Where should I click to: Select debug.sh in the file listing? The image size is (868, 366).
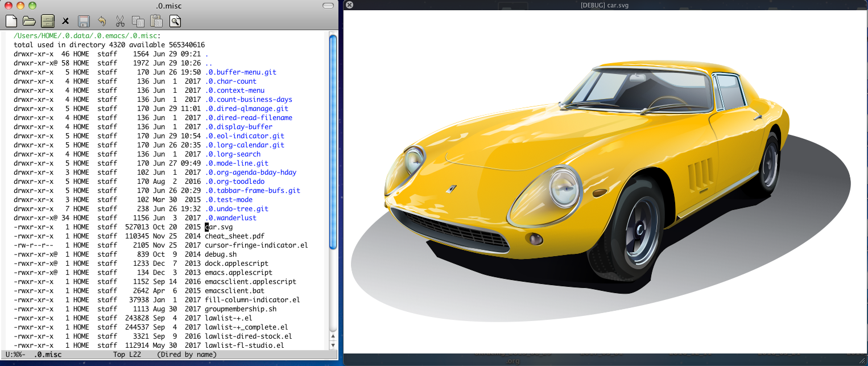[x=221, y=254]
